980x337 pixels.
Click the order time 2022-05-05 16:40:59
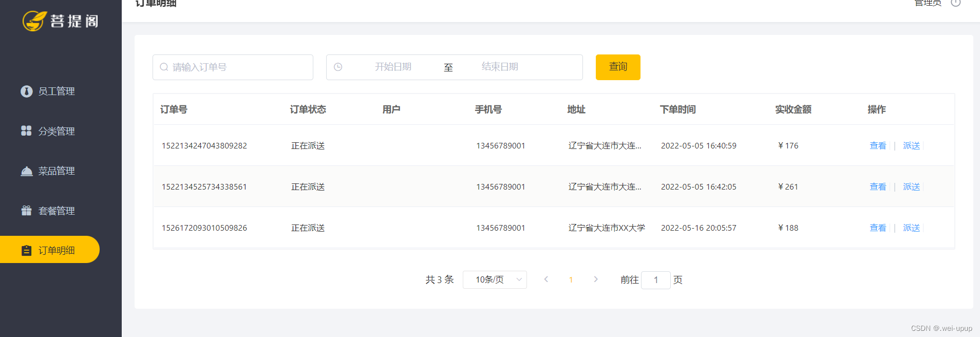coord(699,146)
